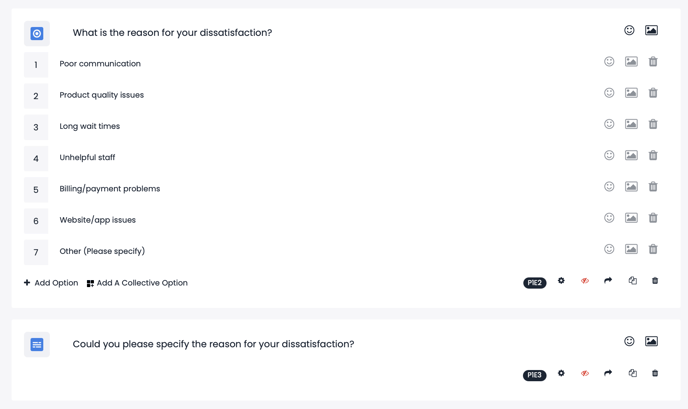Screen dimensions: 688x409
Task: Add emoji to 'Long wait times' option
Action: click(609, 124)
